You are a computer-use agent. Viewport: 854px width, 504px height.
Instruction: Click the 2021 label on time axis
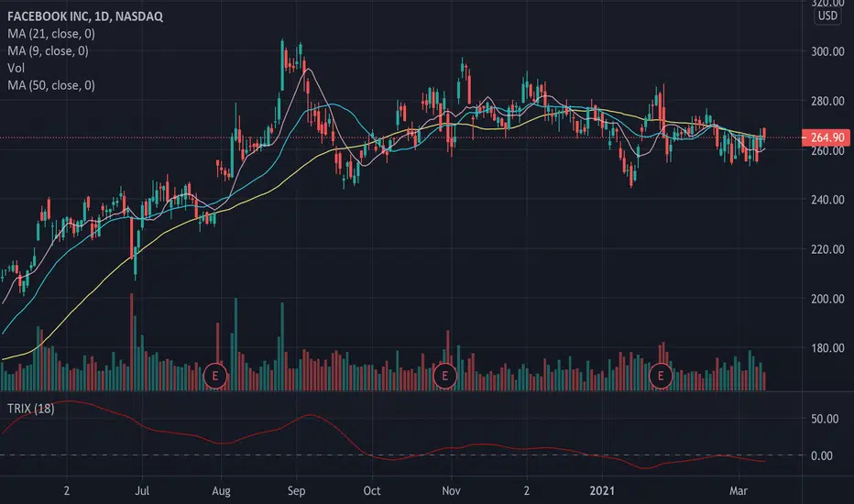(x=602, y=491)
